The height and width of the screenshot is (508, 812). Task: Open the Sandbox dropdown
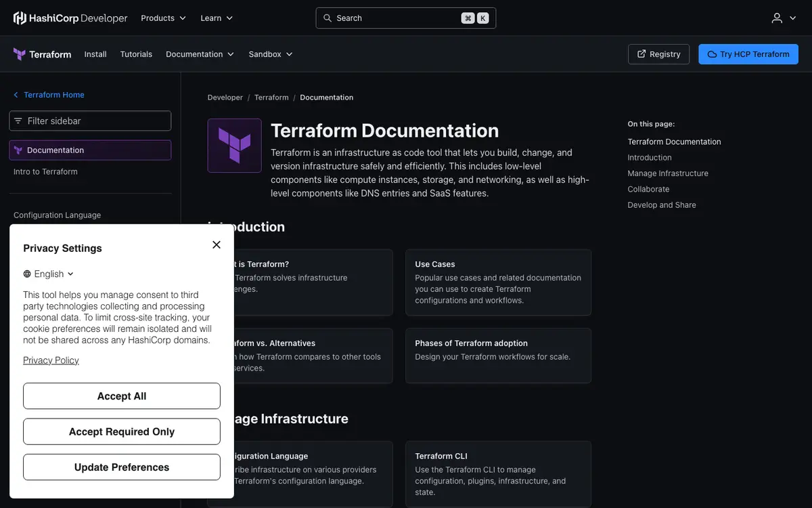pyautogui.click(x=271, y=54)
